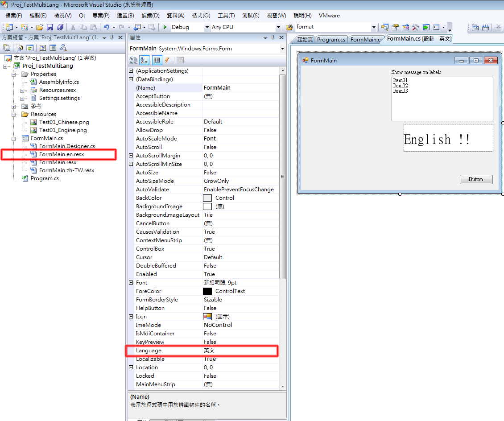Toggle Categorized view in Properties panel
This screenshot has width=504, height=421.
pos(134,60)
